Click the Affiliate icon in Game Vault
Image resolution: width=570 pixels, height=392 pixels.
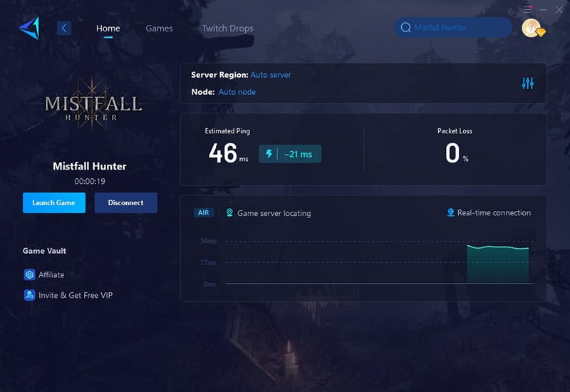tap(29, 274)
